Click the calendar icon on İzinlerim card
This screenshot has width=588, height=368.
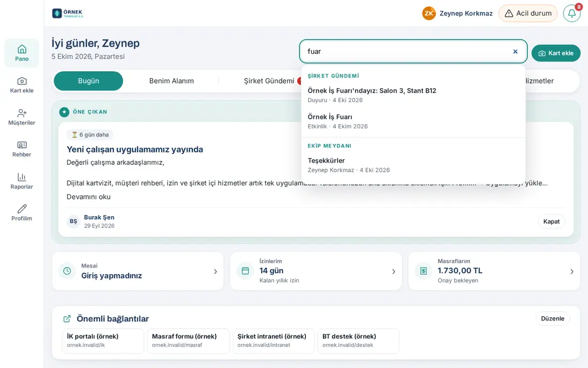(245, 271)
